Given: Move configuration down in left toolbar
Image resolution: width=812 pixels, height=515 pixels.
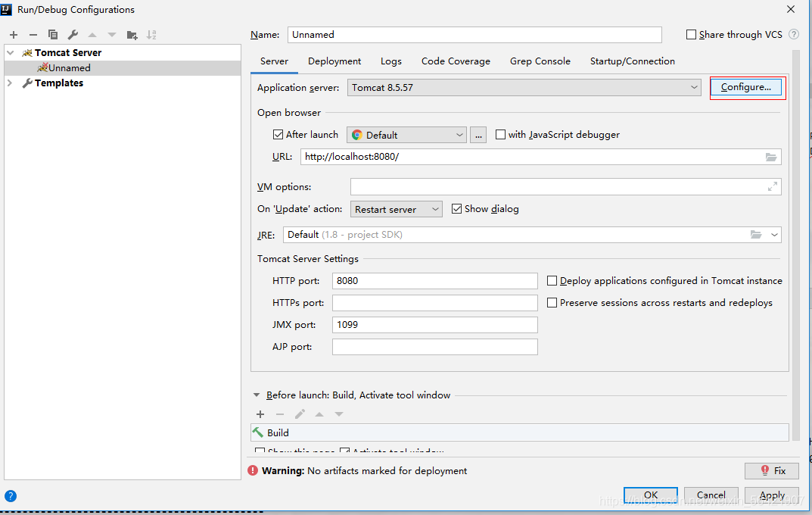Looking at the screenshot, I should tap(112, 35).
